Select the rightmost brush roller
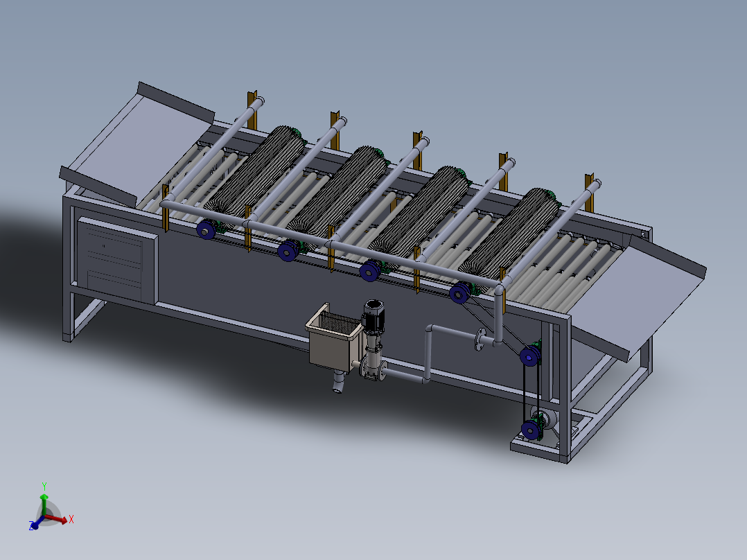 pyautogui.click(x=511, y=236)
